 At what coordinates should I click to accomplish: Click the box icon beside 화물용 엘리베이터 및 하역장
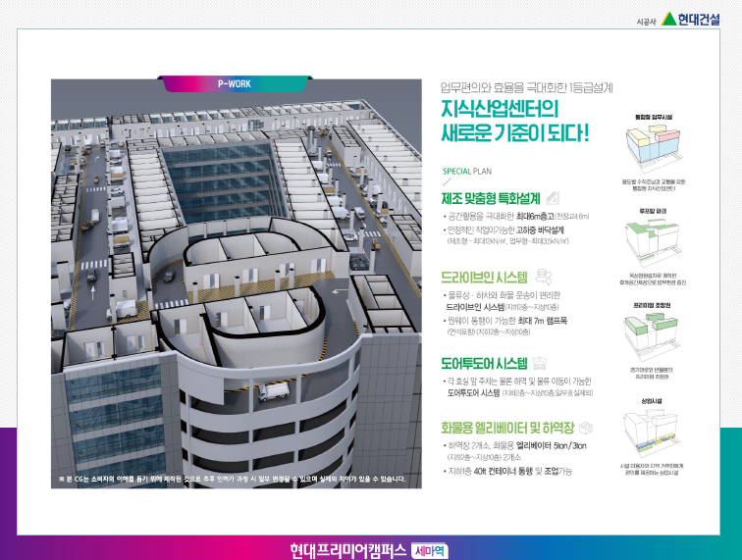pyautogui.click(x=586, y=428)
